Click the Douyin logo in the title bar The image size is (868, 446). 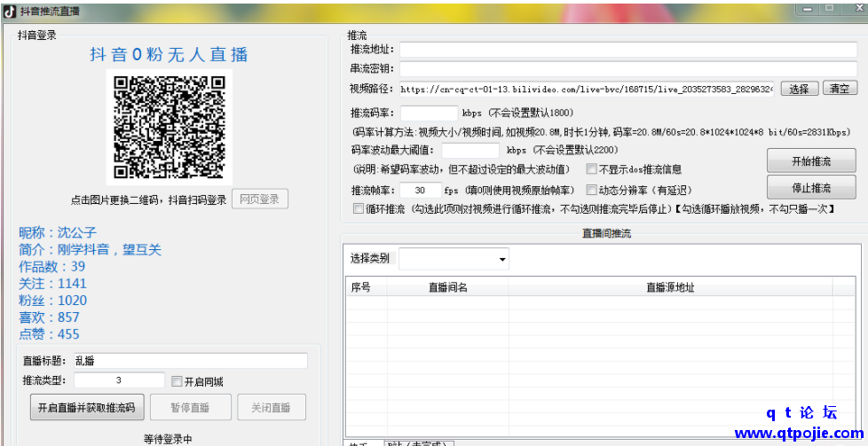click(10, 11)
